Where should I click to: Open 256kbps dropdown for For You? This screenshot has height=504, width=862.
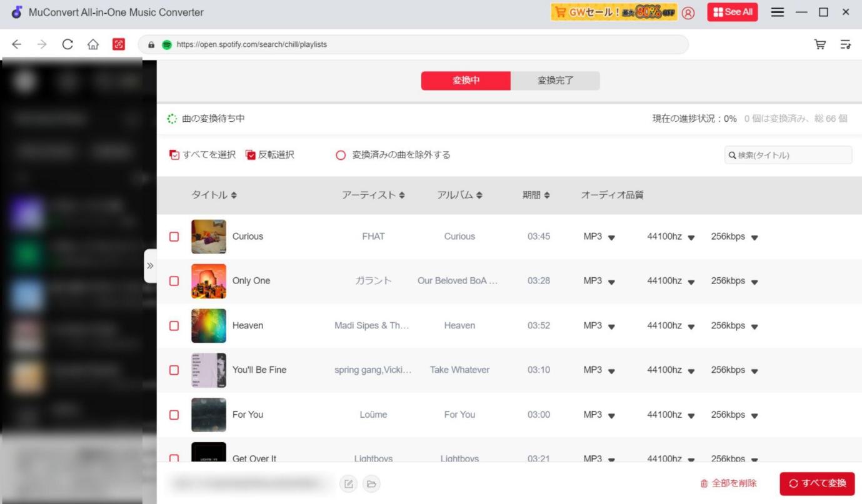734,415
